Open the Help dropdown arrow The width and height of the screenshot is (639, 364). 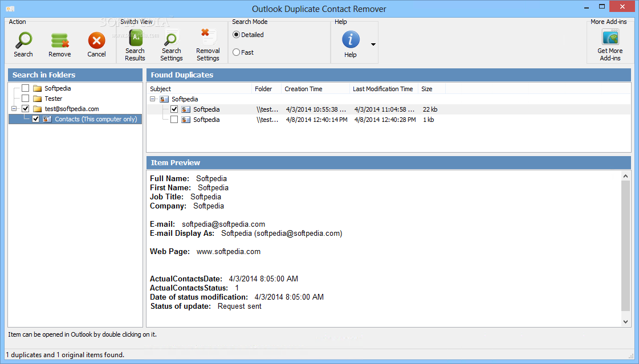(x=373, y=44)
